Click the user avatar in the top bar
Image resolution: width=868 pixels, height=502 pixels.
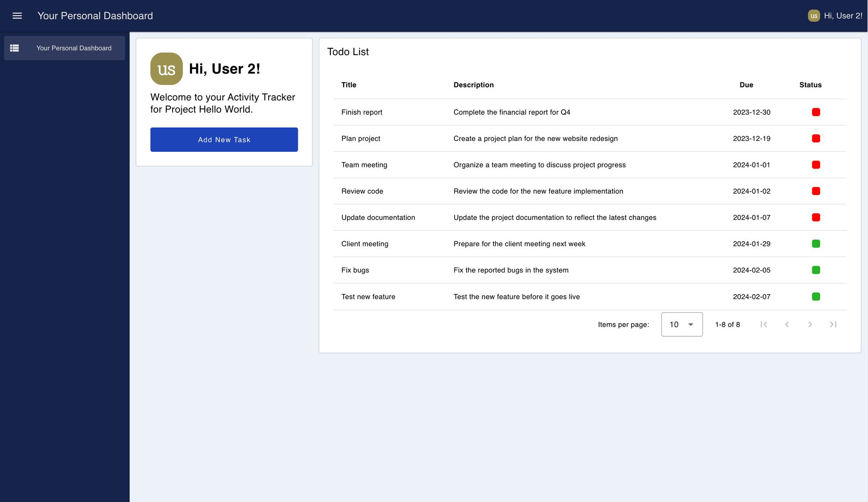(x=814, y=15)
